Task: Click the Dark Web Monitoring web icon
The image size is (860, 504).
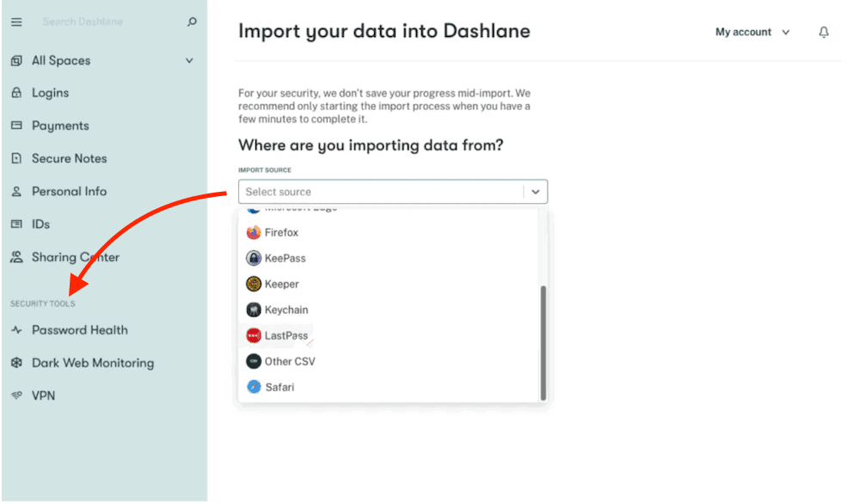Action: [x=17, y=362]
